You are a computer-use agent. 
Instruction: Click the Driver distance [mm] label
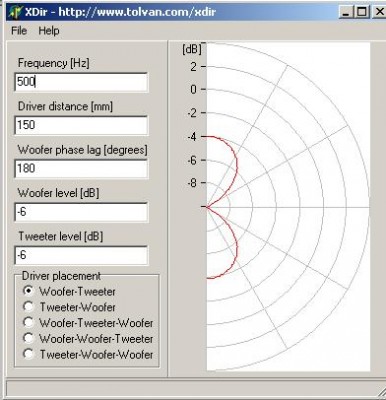coord(65,106)
